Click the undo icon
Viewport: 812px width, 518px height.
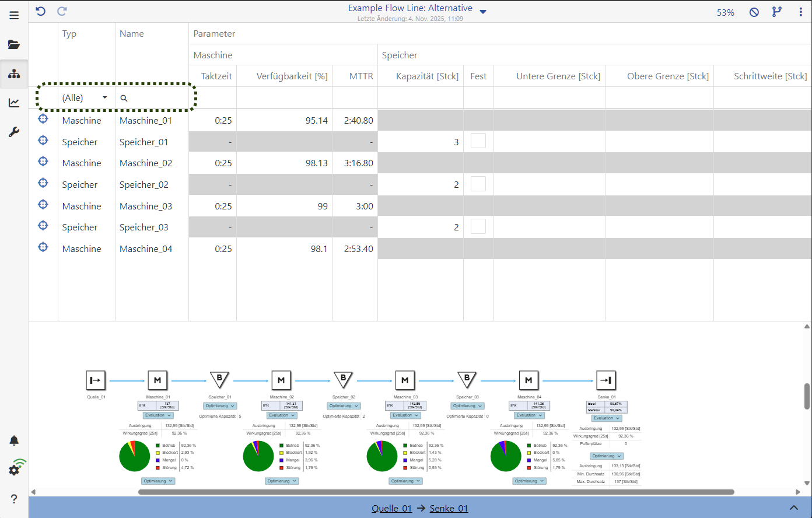40,11
